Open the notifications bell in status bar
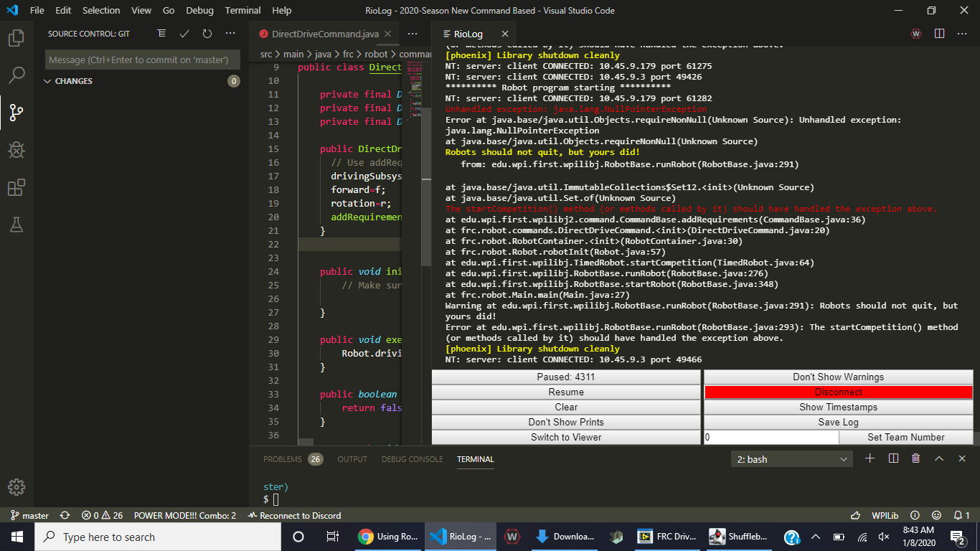This screenshot has height=551, width=980. 961,515
